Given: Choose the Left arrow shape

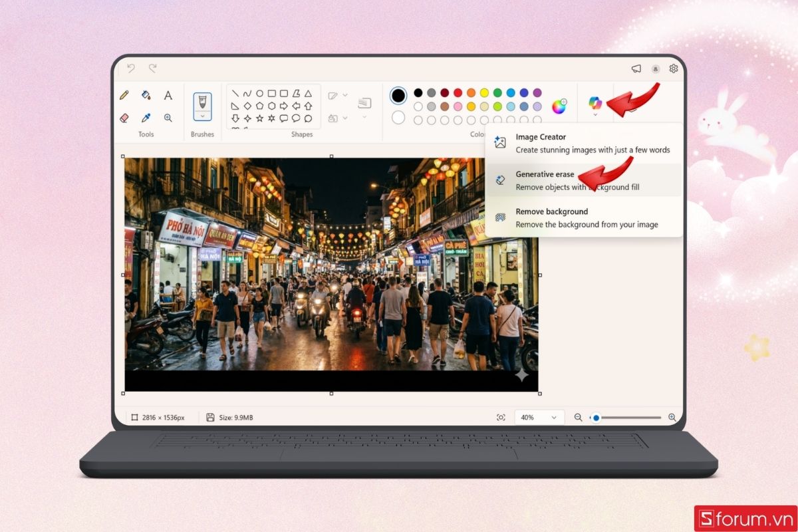Looking at the screenshot, I should (296, 106).
